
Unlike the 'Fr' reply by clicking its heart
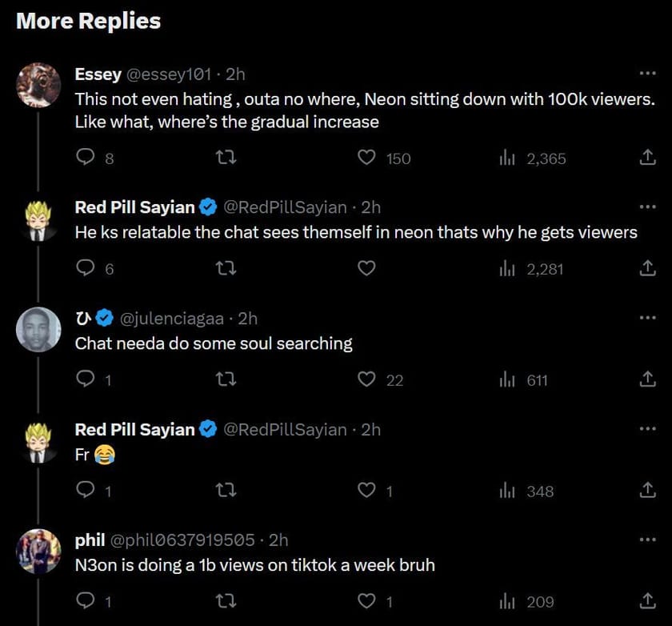(367, 491)
